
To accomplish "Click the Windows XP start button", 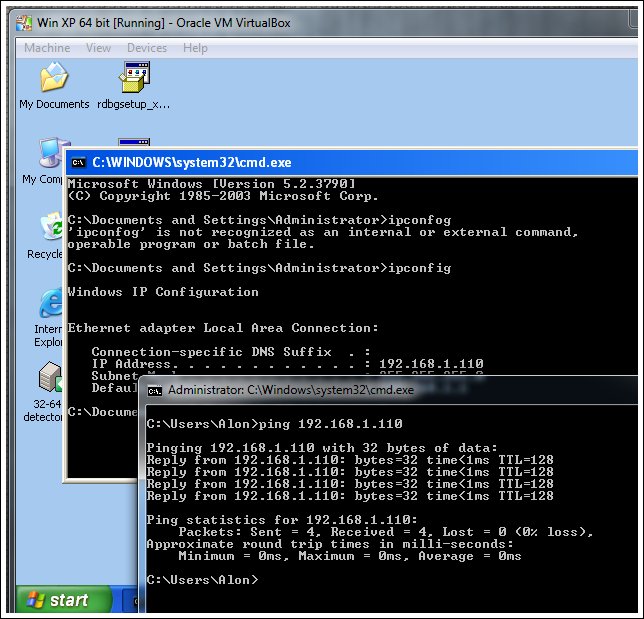I will [x=64, y=600].
